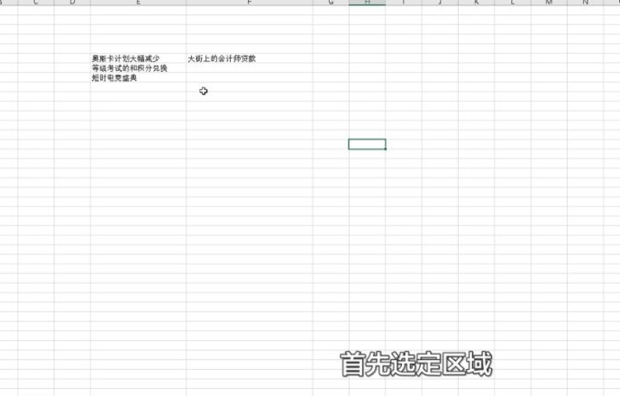Select the column M header

point(549,2)
